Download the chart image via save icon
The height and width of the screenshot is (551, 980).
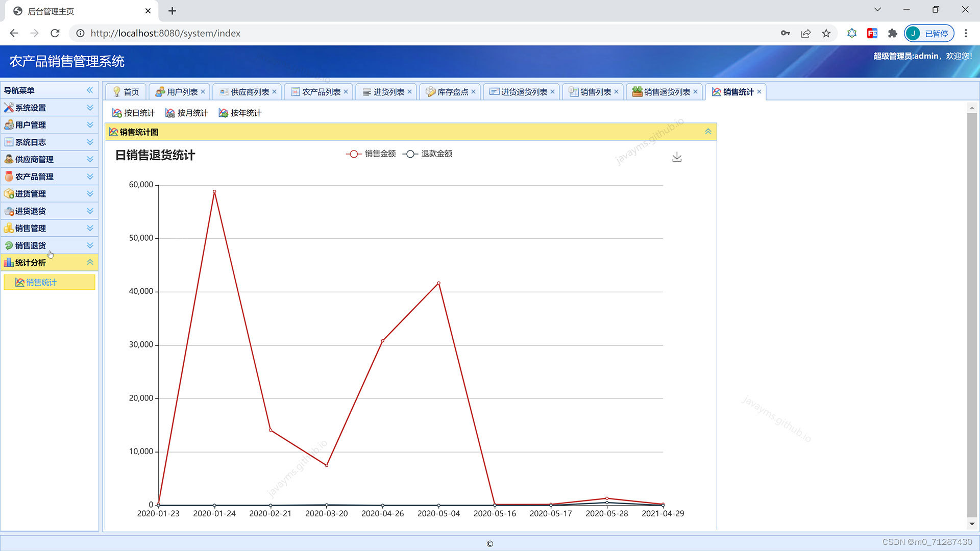point(677,157)
